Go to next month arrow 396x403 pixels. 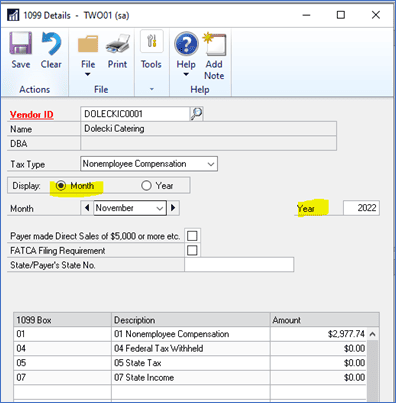coord(173,208)
